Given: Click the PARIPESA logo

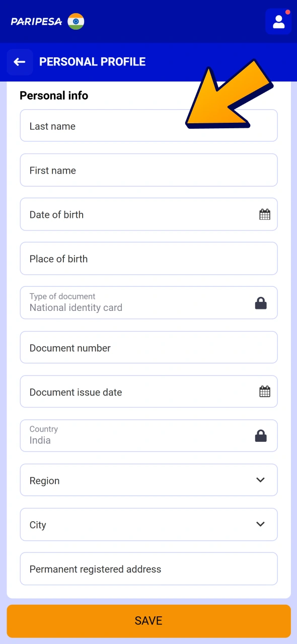Looking at the screenshot, I should (x=35, y=22).
